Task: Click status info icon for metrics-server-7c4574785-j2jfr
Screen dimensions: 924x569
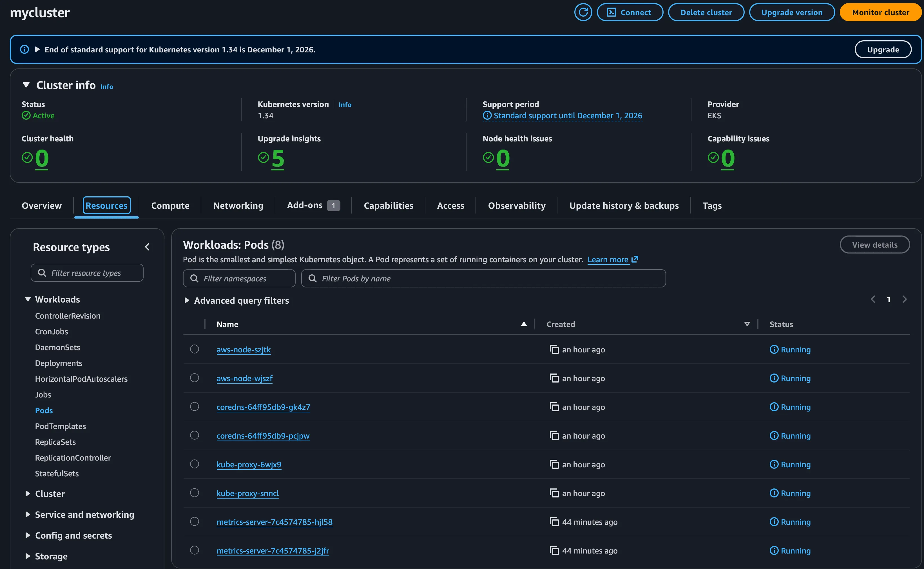Action: tap(774, 550)
